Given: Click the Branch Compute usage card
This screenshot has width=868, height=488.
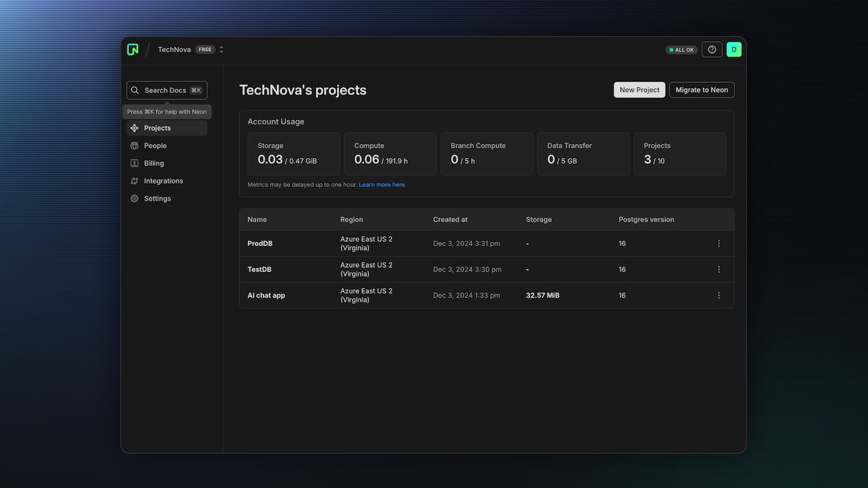Looking at the screenshot, I should [x=487, y=154].
